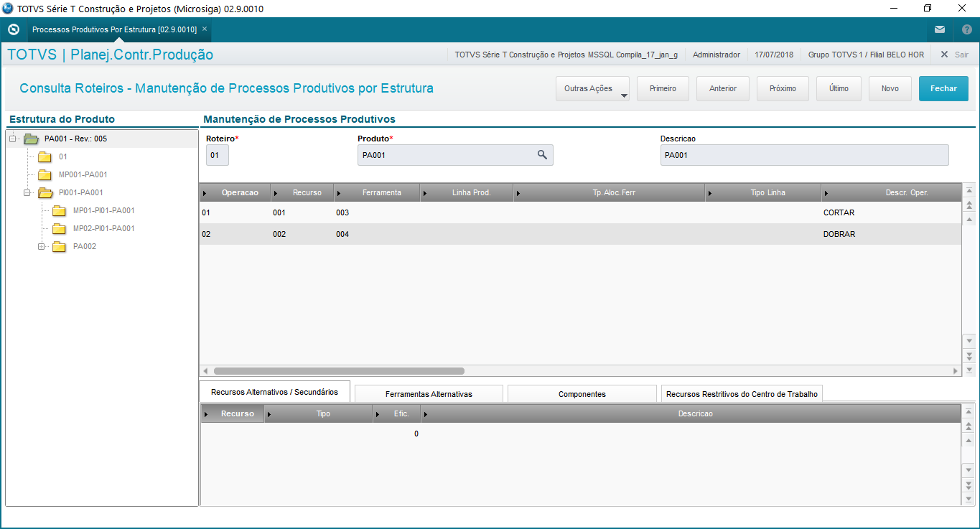Click the left arrow of the horizontal scrollbar

pyautogui.click(x=205, y=371)
